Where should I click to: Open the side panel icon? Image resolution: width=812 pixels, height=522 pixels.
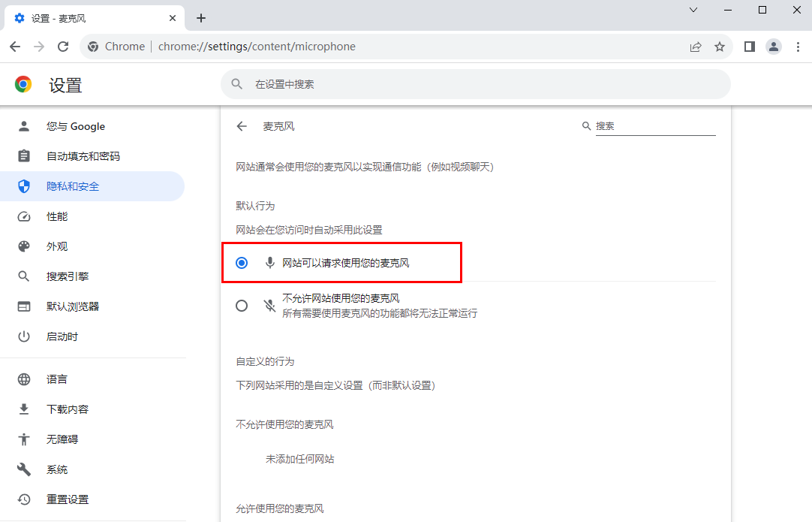750,47
